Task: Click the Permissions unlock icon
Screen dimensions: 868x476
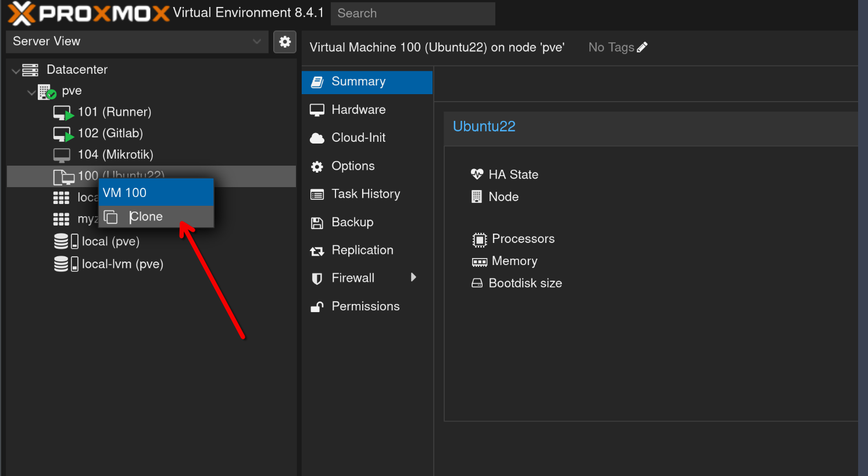Action: click(x=317, y=307)
